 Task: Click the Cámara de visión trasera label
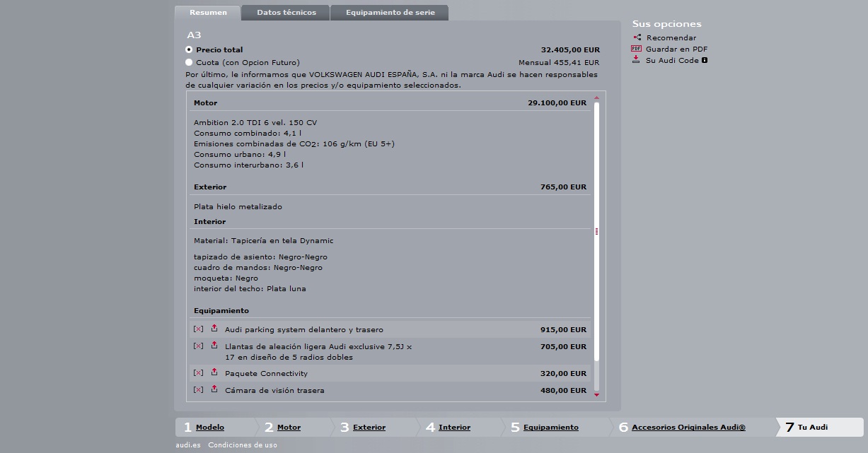click(x=274, y=390)
